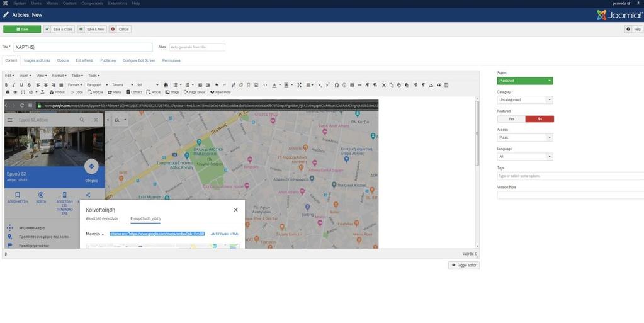This screenshot has height=323, width=644.
Task: Open the editor Tools menu
Action: 94,76
